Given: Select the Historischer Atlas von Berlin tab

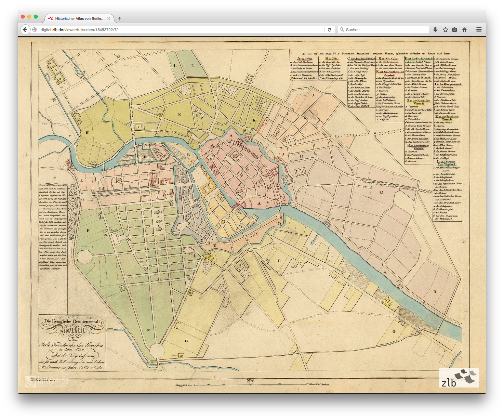Looking at the screenshot, I should [x=79, y=19].
